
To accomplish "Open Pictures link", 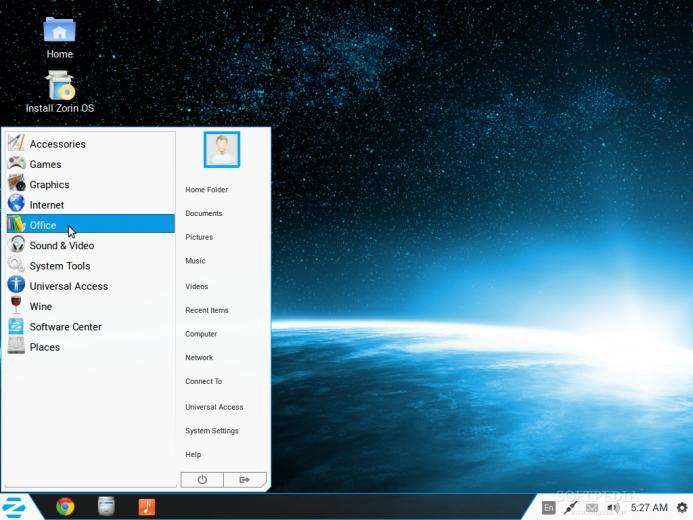I will (x=199, y=237).
